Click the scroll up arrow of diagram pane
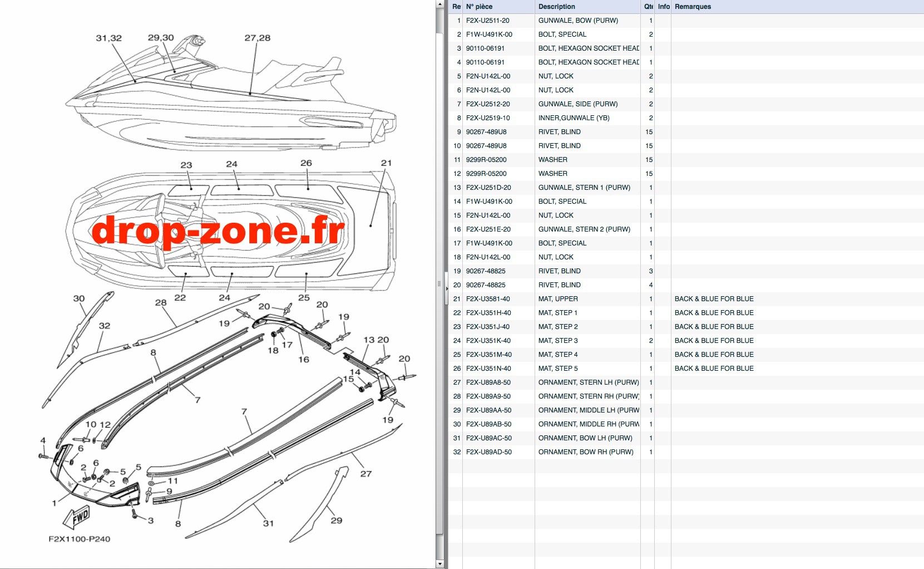 pos(439,4)
